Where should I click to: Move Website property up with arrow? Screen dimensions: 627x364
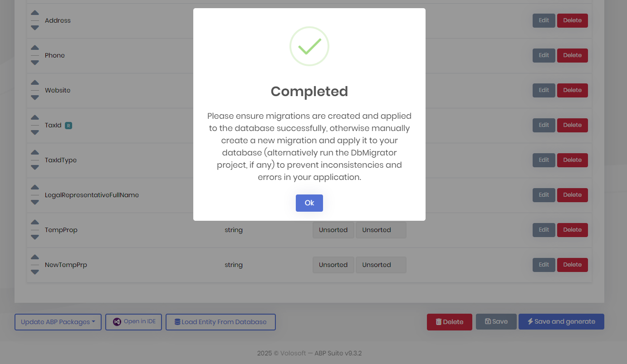click(x=35, y=83)
